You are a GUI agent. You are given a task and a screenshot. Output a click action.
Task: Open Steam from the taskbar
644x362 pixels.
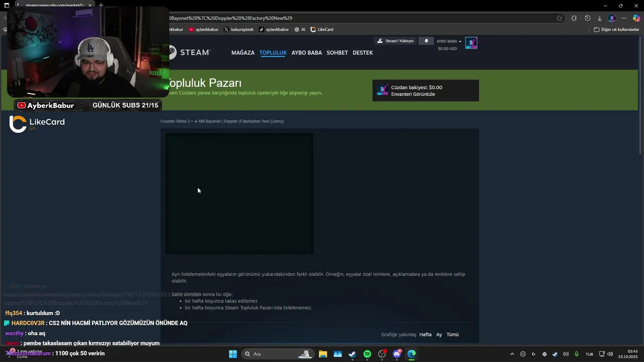click(x=352, y=354)
